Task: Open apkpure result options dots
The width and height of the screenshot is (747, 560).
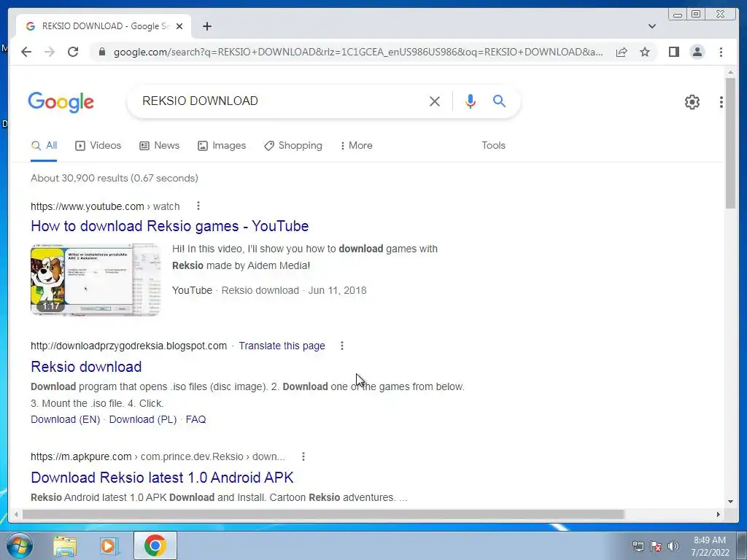Action: pyautogui.click(x=303, y=456)
